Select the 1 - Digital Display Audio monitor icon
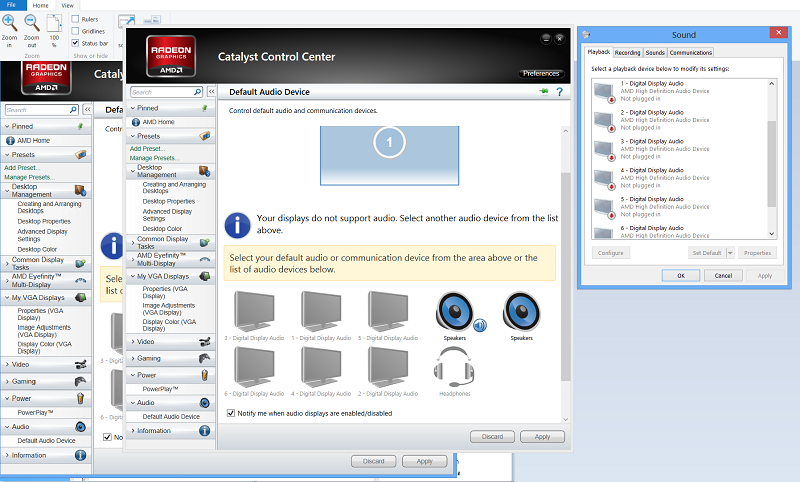 coord(321,312)
